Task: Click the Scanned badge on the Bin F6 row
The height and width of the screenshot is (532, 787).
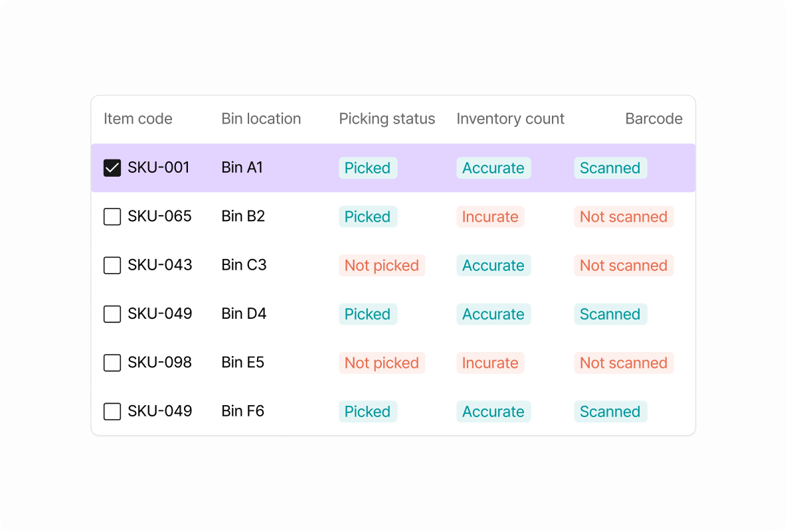Action: [x=610, y=411]
